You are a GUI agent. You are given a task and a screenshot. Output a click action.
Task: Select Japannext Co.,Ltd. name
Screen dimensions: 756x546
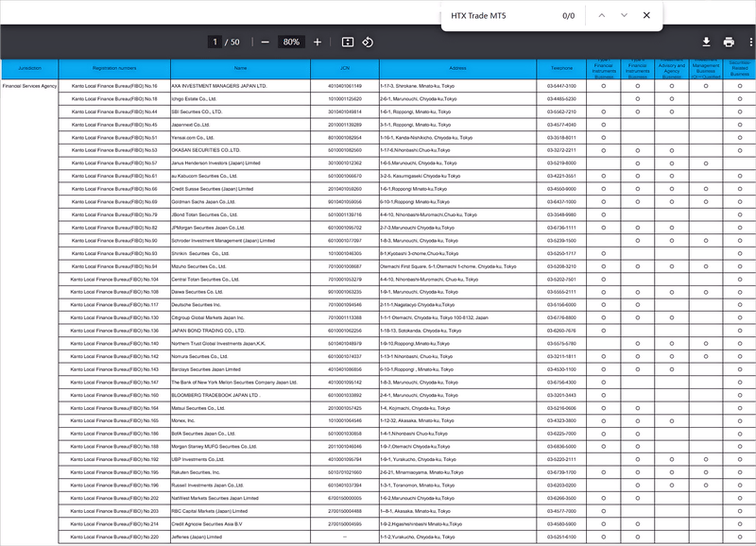coord(191,125)
